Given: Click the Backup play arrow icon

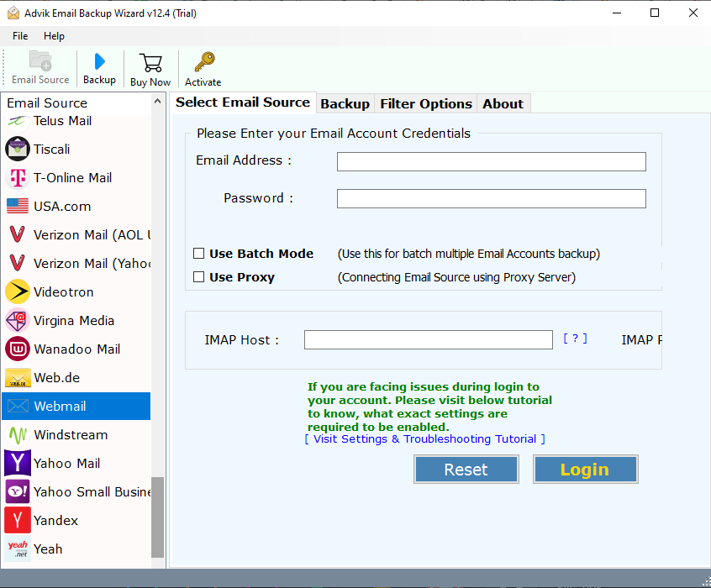Looking at the screenshot, I should [x=100, y=61].
